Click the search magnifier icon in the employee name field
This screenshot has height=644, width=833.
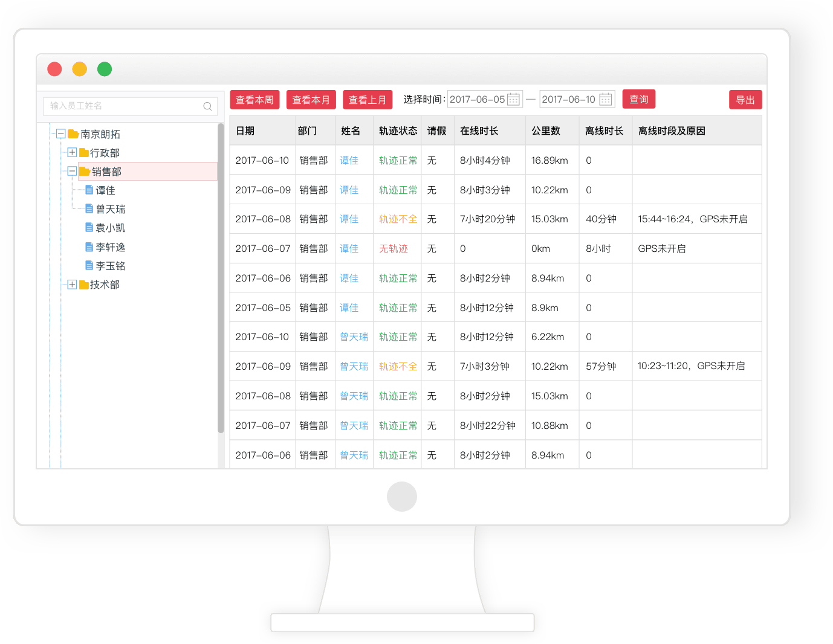(x=207, y=106)
